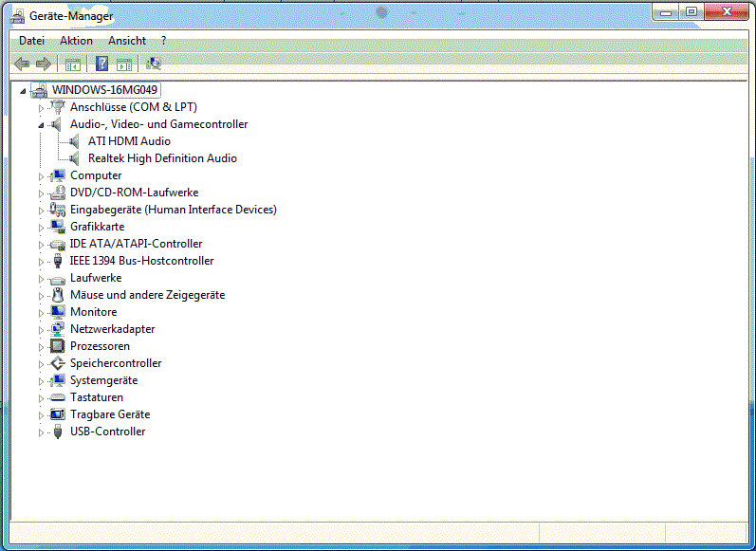756x551 pixels.
Task: Click the blue Help question-mark toolbar icon
Action: pos(101,64)
